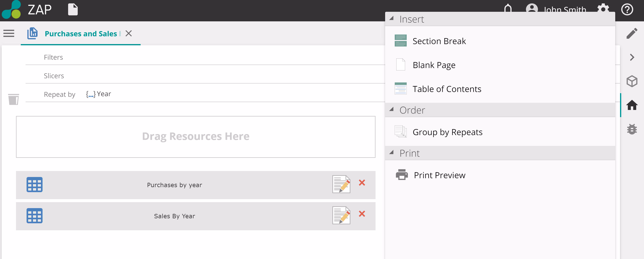Click the trash bin delete icon
Screen dimensions: 644x259
pyautogui.click(x=14, y=99)
